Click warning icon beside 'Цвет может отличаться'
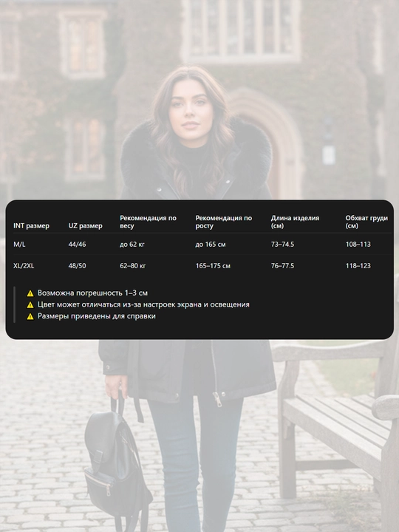The image size is (399, 532). 30,304
